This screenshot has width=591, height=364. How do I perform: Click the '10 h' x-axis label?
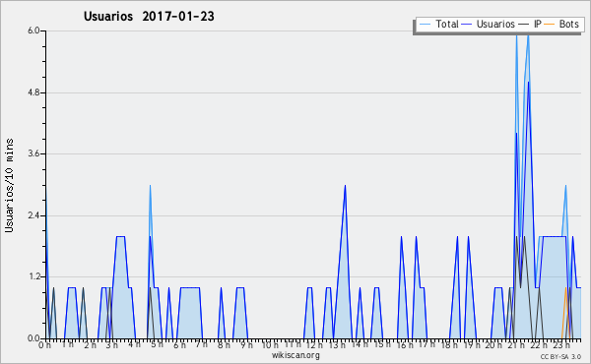270,344
